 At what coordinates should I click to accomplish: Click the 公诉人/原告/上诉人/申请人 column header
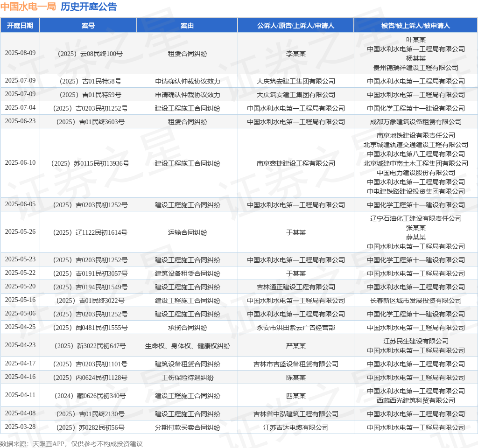[x=295, y=26]
